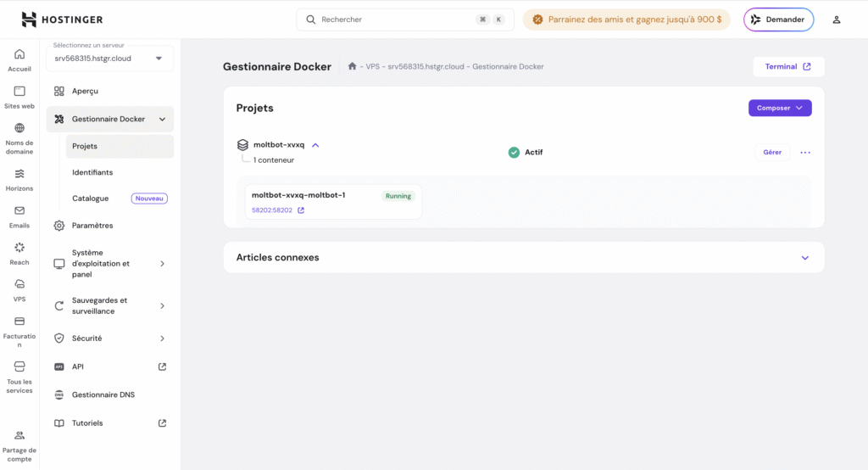Screen dimensions: 868x470
Task: Open API in the sidebar
Action: click(x=77, y=366)
